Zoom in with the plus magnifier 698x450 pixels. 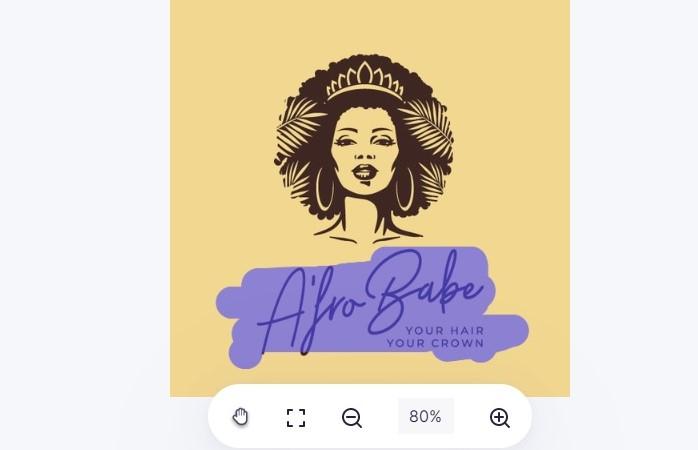[499, 418]
